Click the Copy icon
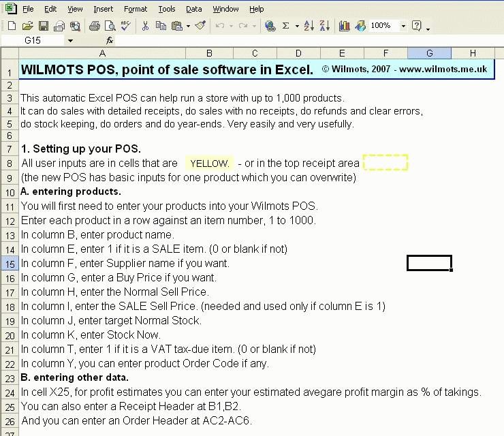504x436 pixels. [x=161, y=25]
